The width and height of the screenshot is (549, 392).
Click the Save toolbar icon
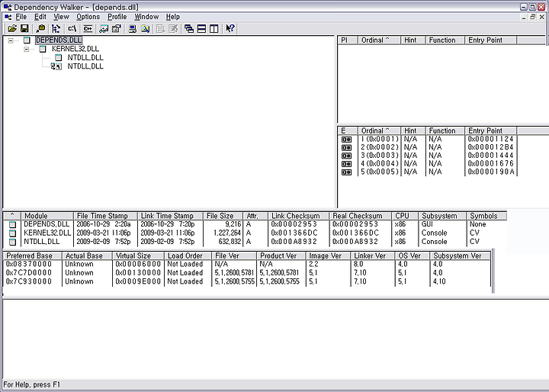(24, 29)
